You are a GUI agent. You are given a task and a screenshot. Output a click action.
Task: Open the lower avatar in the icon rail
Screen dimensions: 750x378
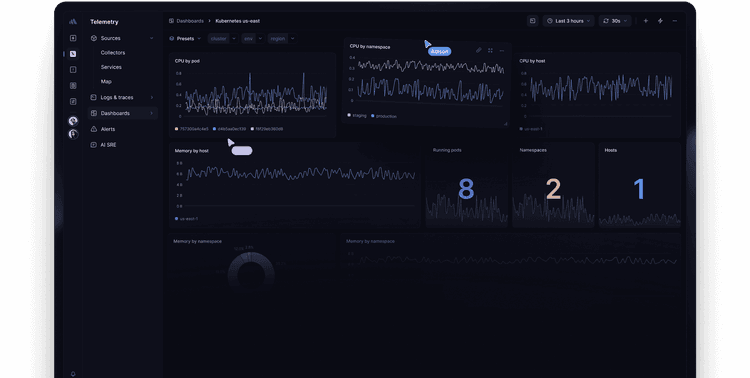coord(73,134)
